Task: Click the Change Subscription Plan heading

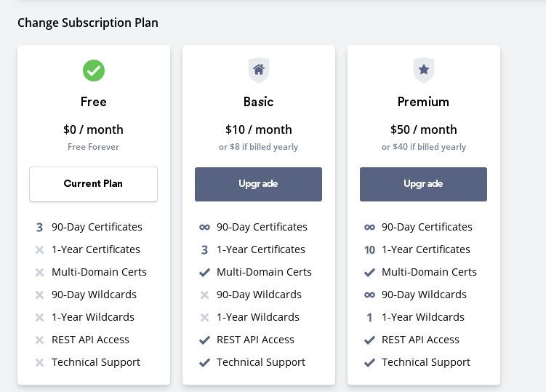Action: tap(88, 23)
